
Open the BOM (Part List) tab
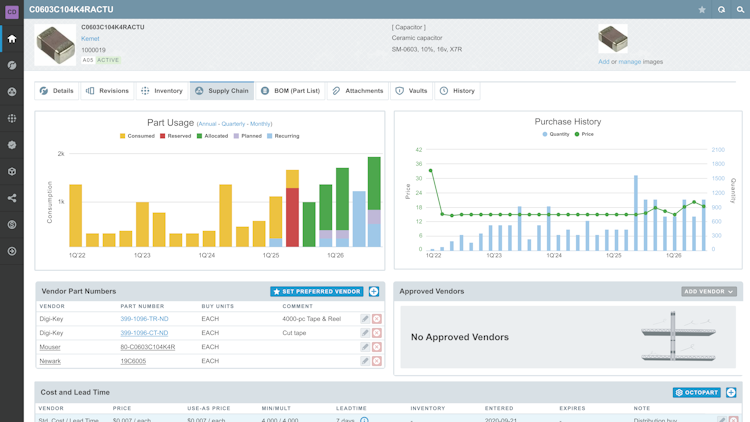pyautogui.click(x=291, y=91)
